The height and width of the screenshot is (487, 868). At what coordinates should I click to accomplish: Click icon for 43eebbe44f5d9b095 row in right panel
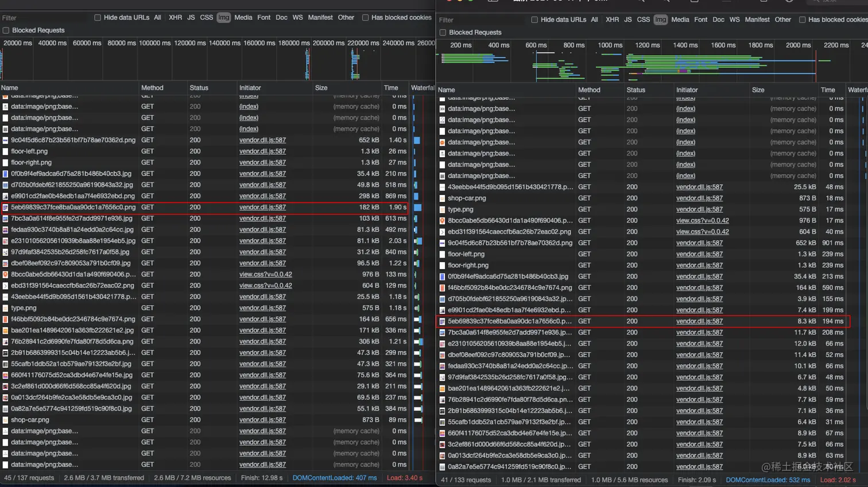click(x=442, y=187)
